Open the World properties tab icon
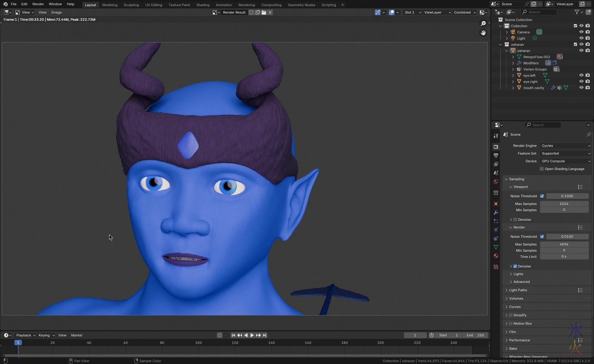Screen dimensions: 594x364 496,182
